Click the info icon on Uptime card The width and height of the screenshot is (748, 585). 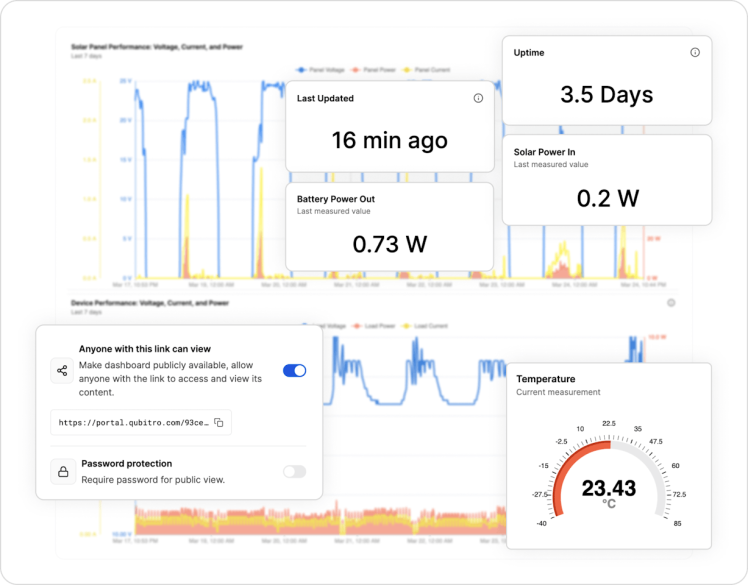pos(695,52)
